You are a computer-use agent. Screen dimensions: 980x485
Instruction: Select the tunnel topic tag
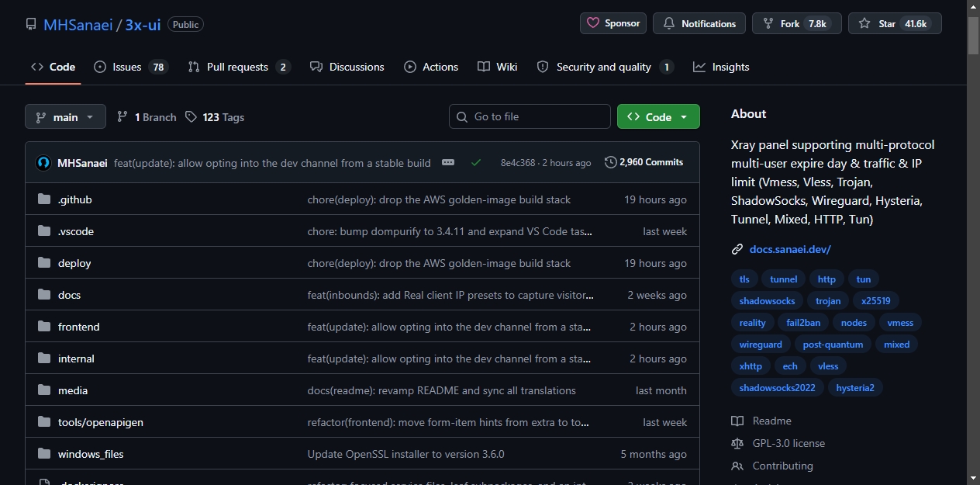click(784, 279)
